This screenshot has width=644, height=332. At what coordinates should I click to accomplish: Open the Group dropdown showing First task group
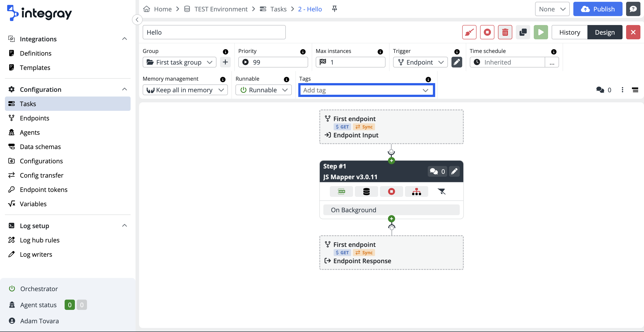pyautogui.click(x=179, y=62)
